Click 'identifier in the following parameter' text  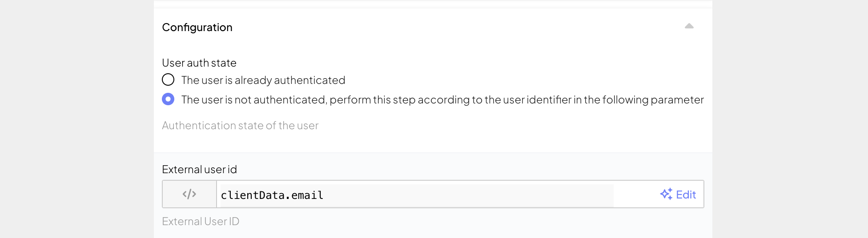click(x=615, y=100)
